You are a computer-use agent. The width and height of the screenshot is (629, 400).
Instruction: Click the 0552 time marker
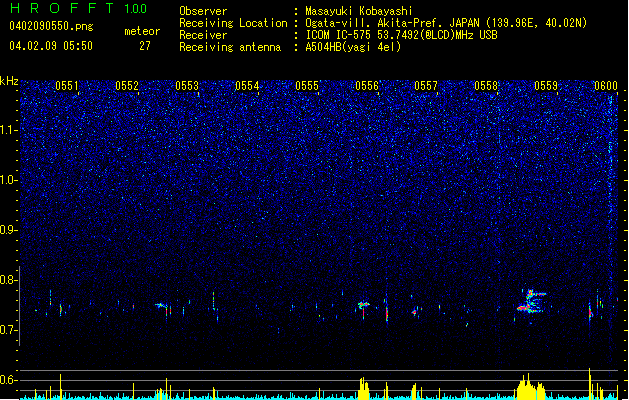point(127,86)
